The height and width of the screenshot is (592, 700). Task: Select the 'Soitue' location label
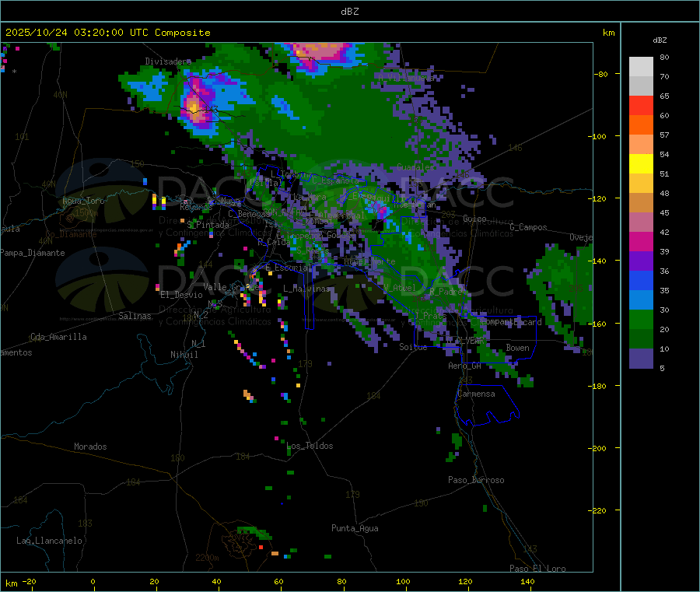(413, 347)
